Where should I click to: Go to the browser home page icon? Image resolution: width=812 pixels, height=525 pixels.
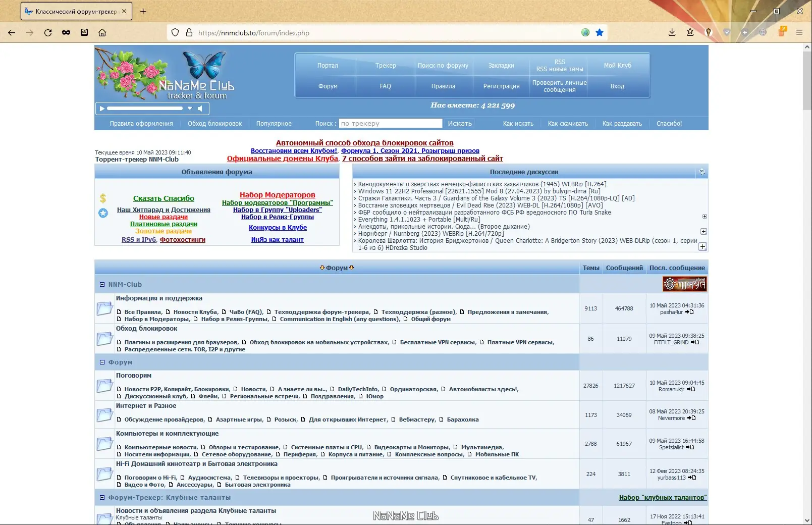coord(102,33)
